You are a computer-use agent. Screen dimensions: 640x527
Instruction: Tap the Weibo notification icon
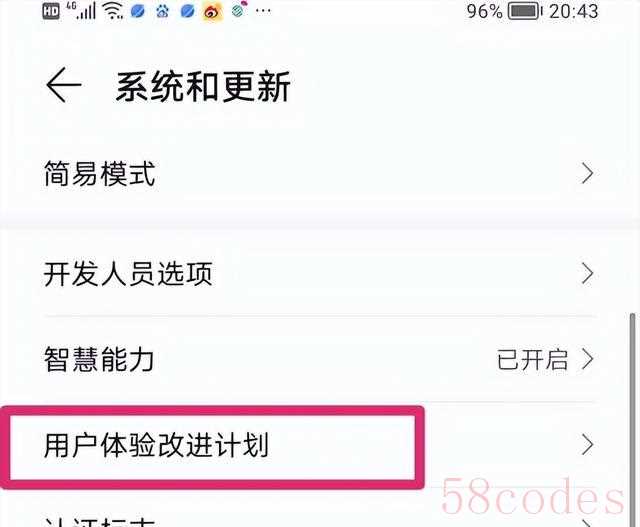[x=212, y=11]
